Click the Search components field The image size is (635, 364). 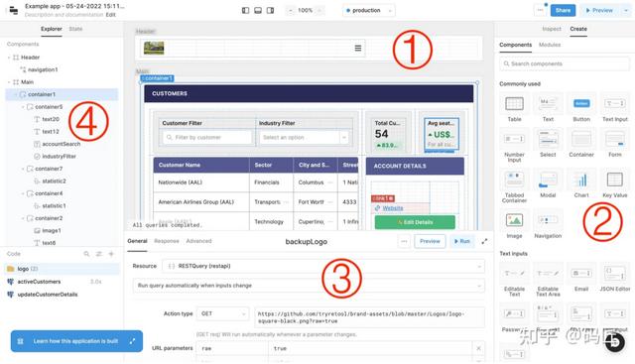(x=565, y=64)
